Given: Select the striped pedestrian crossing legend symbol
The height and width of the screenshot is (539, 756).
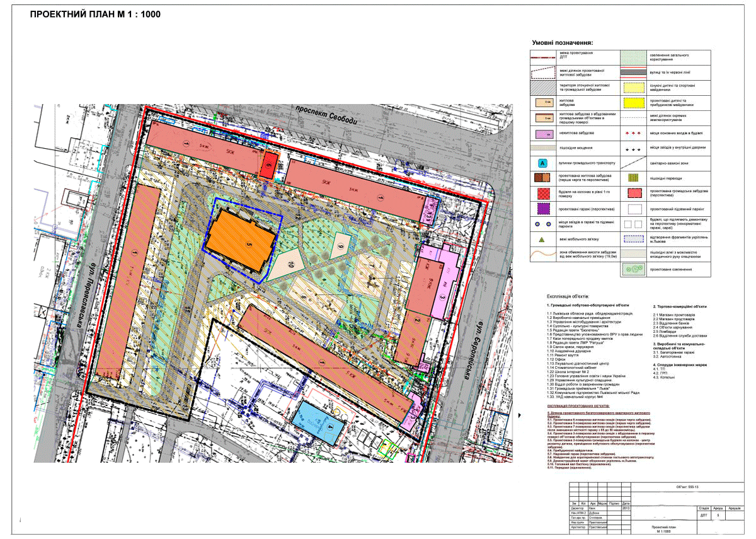Looking at the screenshot, I should [634, 178].
